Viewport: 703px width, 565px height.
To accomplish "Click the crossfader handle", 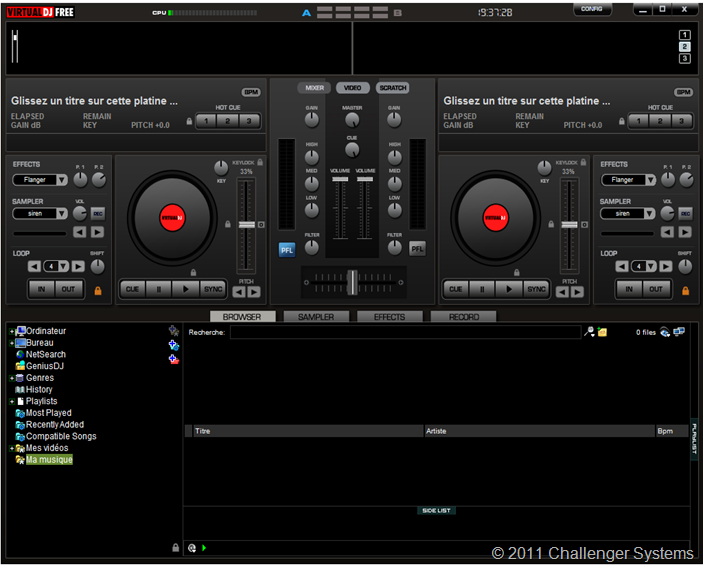I will 353,282.
